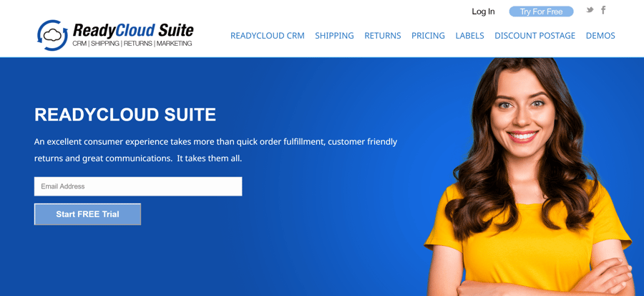Click the READYCLOUD SUITE hero heading
Image resolution: width=644 pixels, height=296 pixels.
(125, 115)
